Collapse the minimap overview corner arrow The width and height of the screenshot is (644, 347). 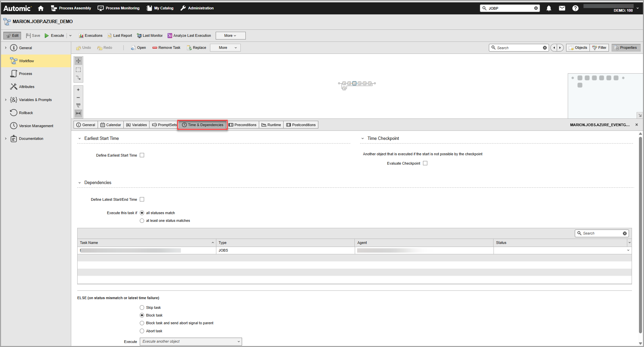click(x=640, y=115)
